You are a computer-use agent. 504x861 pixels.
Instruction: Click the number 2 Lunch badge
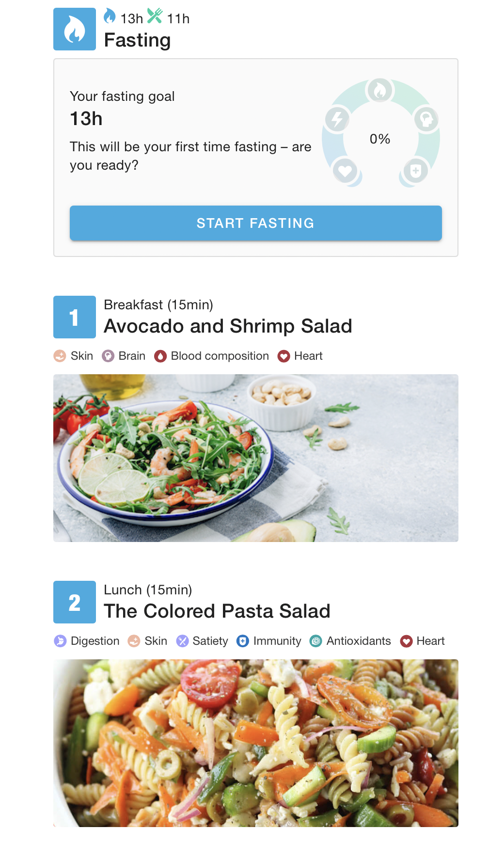(x=75, y=602)
